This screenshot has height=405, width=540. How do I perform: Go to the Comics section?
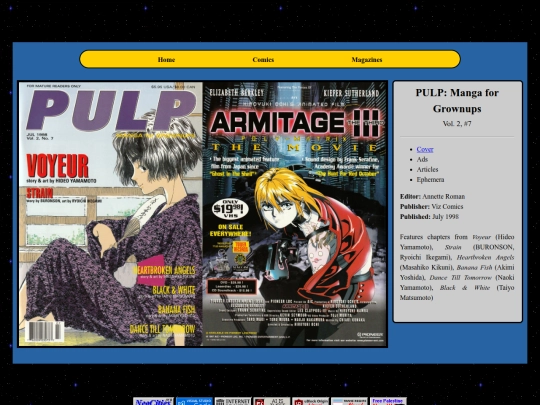[263, 60]
